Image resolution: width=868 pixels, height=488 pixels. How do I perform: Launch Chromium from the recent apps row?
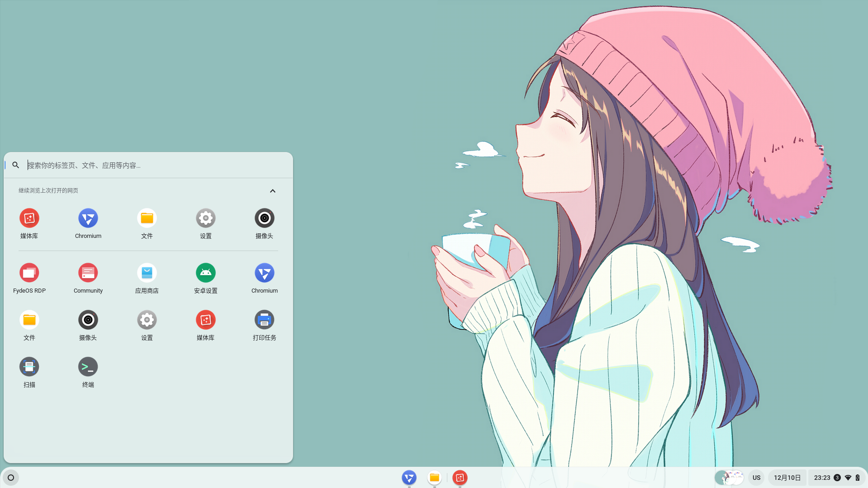(x=88, y=223)
